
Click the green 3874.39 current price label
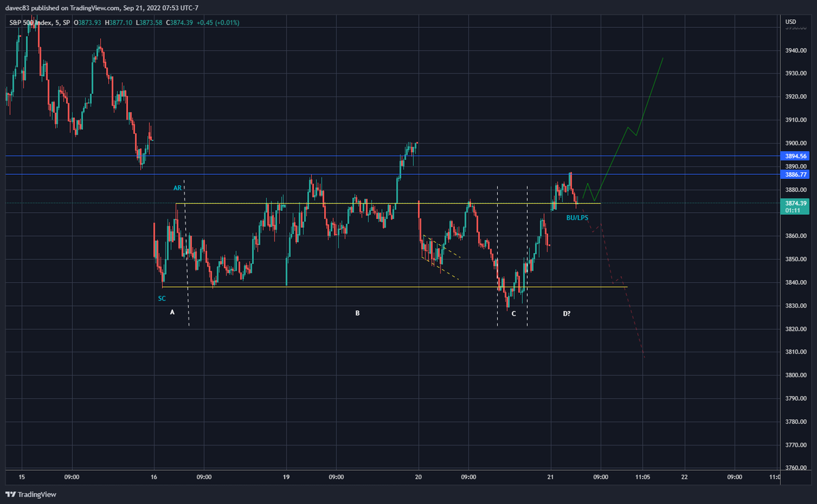click(794, 203)
